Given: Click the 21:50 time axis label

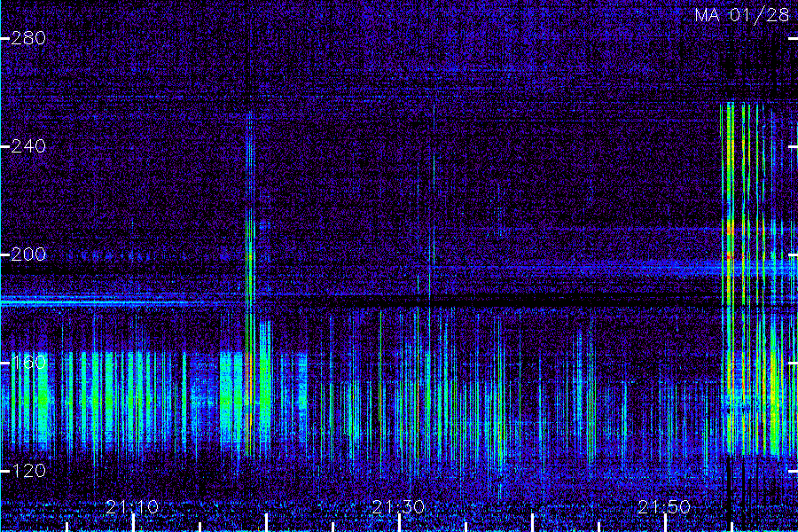Looking at the screenshot, I should (x=664, y=507).
